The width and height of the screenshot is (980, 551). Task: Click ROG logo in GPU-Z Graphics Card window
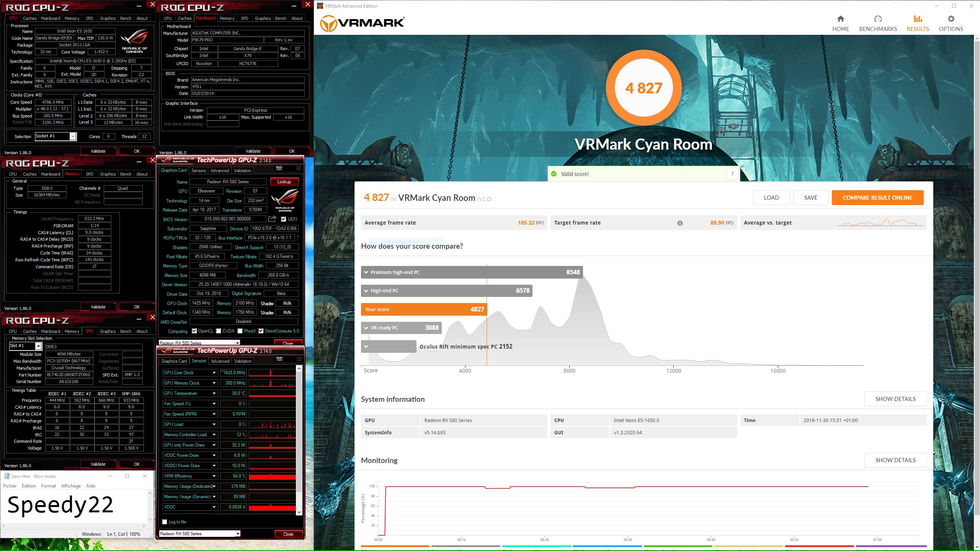coord(285,200)
